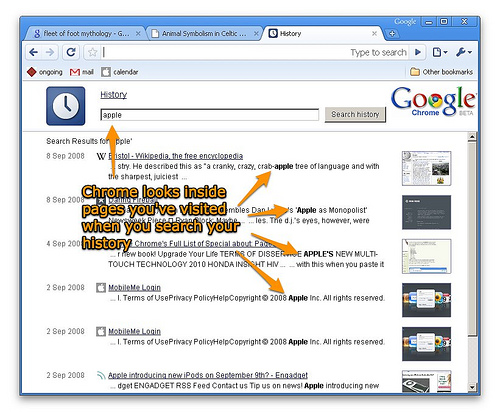The image size is (500, 412).
Task: Close the Animal Symbolism in Celtic tab
Action: click(x=256, y=34)
